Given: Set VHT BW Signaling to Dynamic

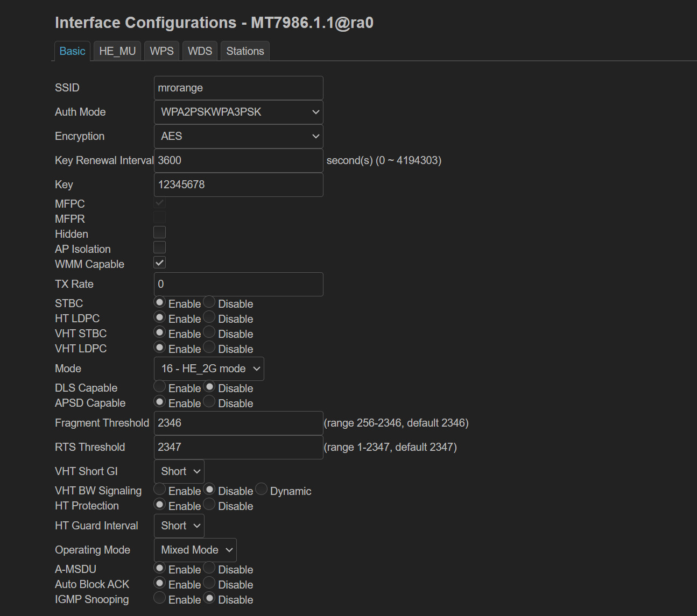Looking at the screenshot, I should 262,490.
